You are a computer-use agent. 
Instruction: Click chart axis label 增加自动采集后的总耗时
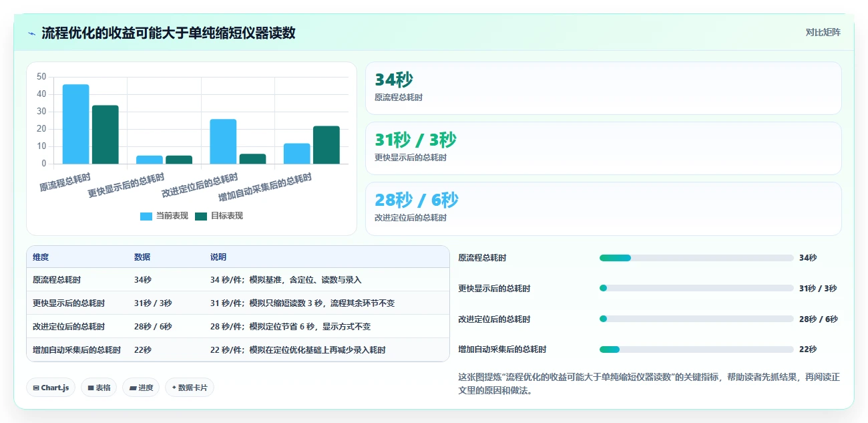click(265, 188)
